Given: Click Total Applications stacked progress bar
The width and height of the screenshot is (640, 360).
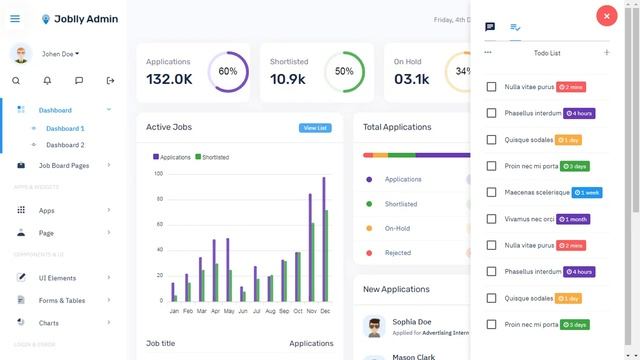Looking at the screenshot, I should 416,155.
